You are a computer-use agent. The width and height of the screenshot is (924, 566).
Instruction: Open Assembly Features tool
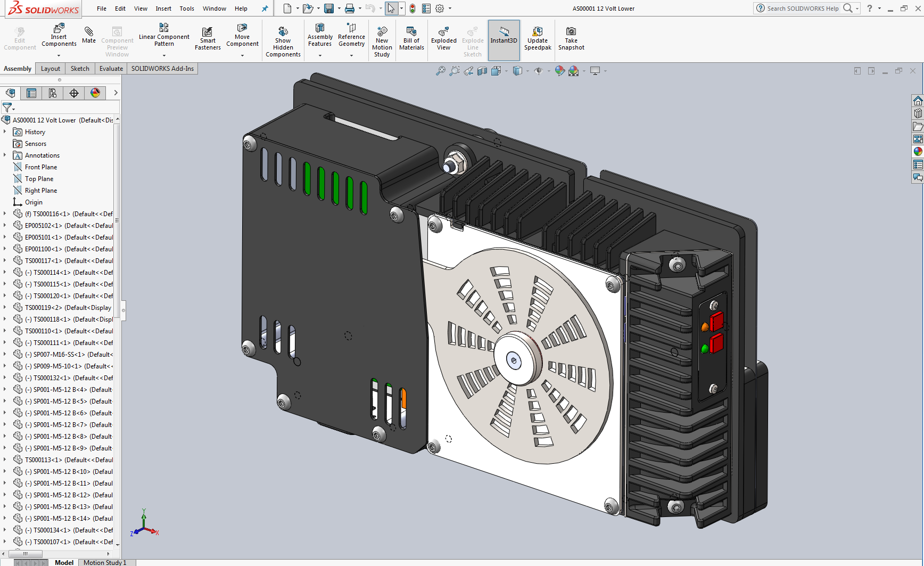click(x=320, y=35)
